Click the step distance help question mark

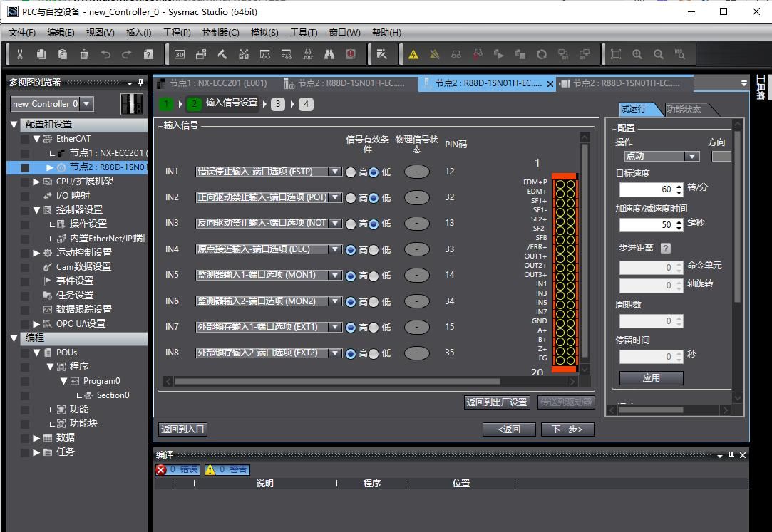point(666,249)
